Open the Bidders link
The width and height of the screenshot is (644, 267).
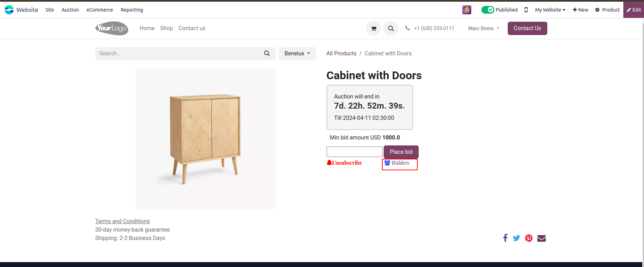397,163
